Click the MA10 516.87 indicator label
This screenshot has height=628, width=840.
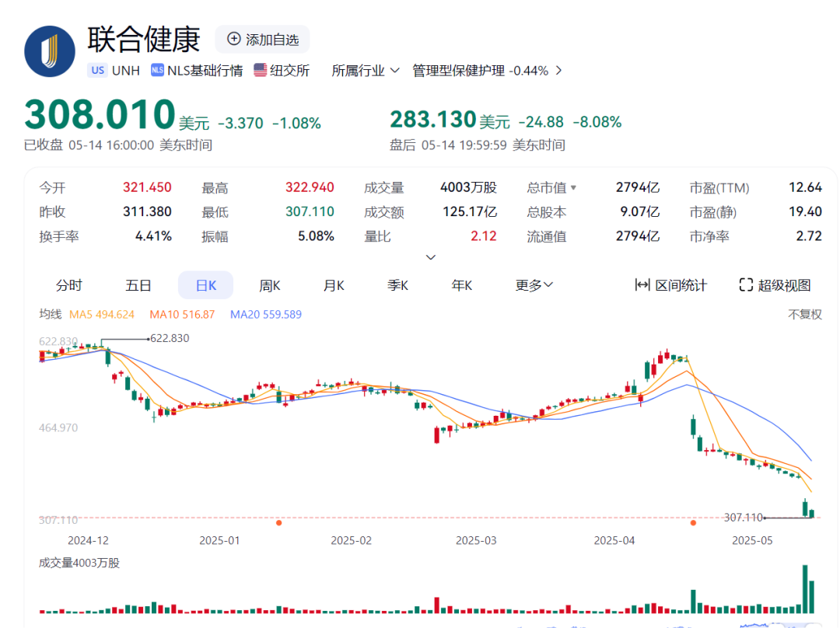coord(182,314)
